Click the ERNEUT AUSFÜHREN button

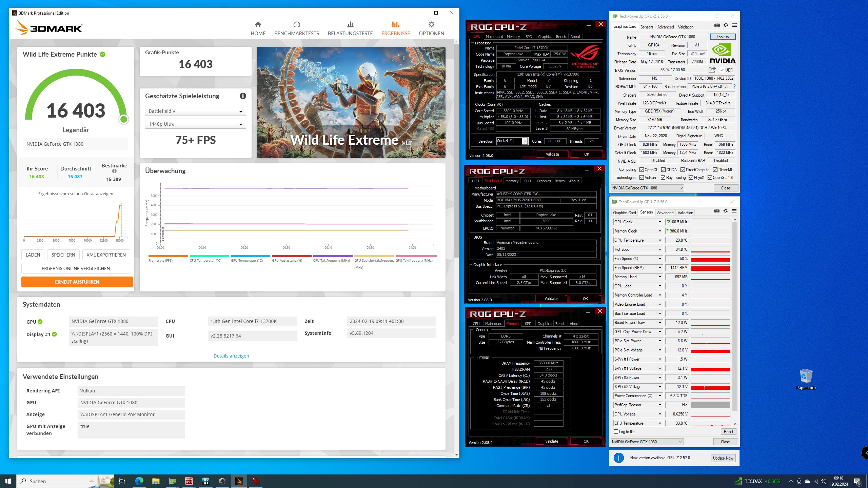coord(77,282)
